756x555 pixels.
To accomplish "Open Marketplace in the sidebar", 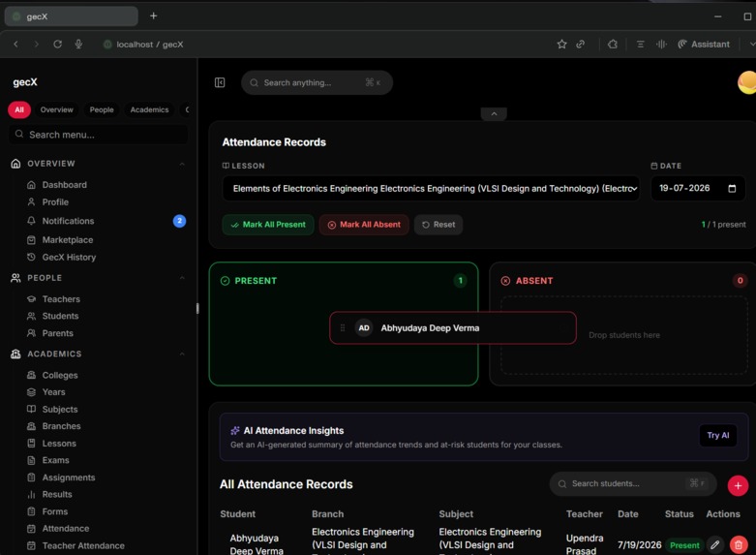I will click(68, 240).
